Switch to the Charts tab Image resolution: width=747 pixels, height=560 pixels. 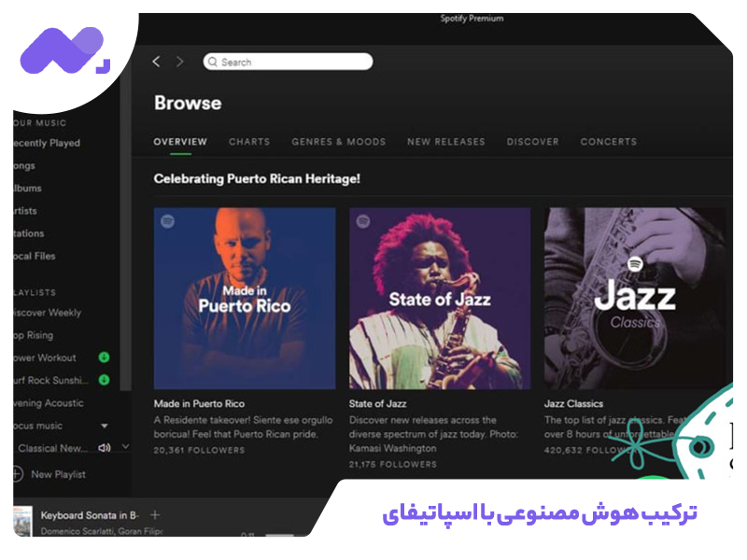[x=249, y=142]
